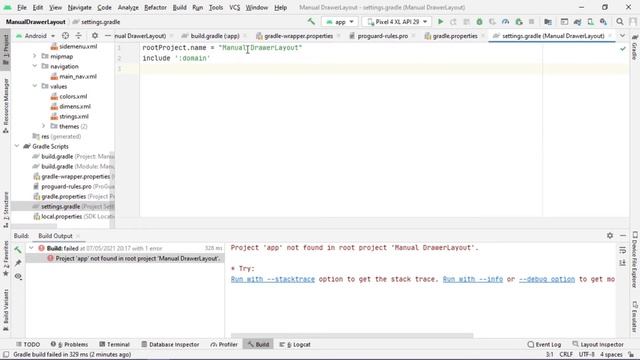The height and width of the screenshot is (360, 640).
Task: Expand the themes folder
Action: [44, 126]
